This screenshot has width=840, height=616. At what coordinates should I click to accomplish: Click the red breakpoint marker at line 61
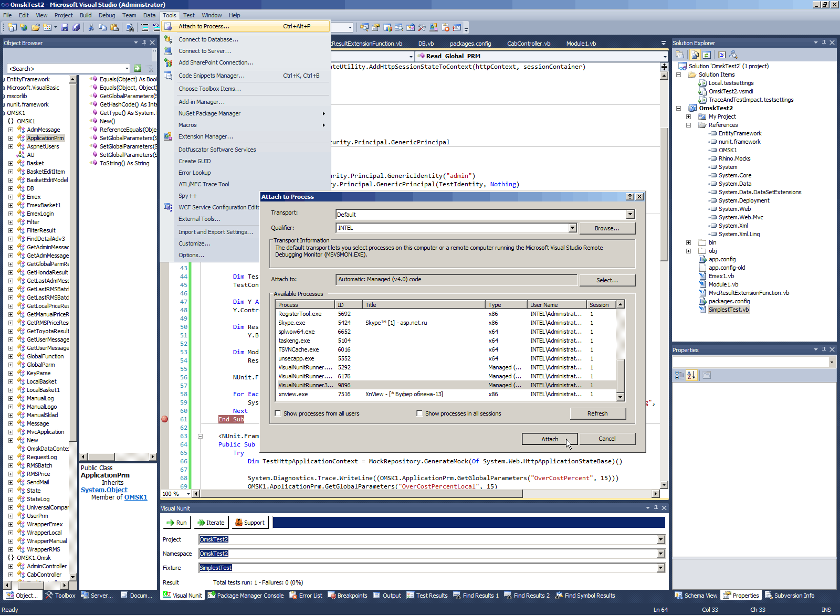(164, 419)
